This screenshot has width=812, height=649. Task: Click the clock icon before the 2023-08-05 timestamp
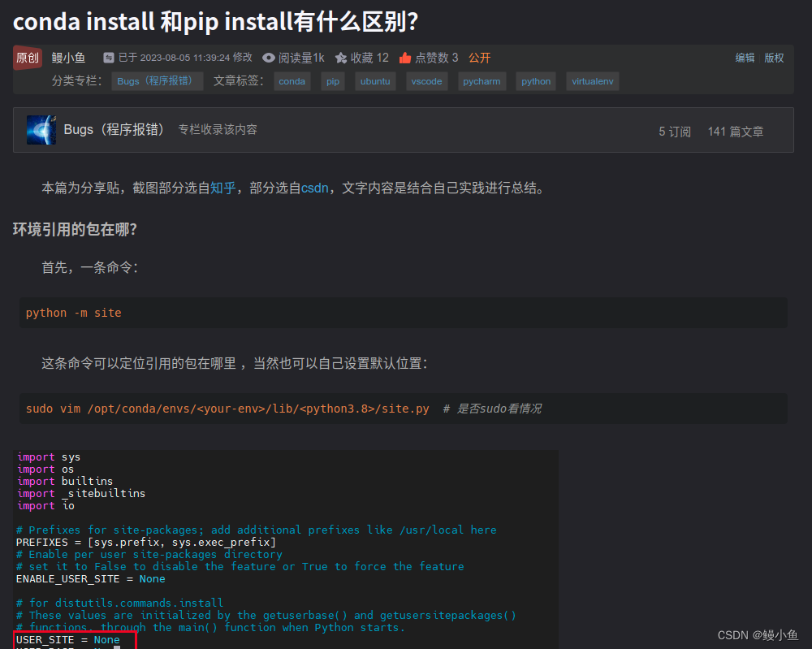109,58
